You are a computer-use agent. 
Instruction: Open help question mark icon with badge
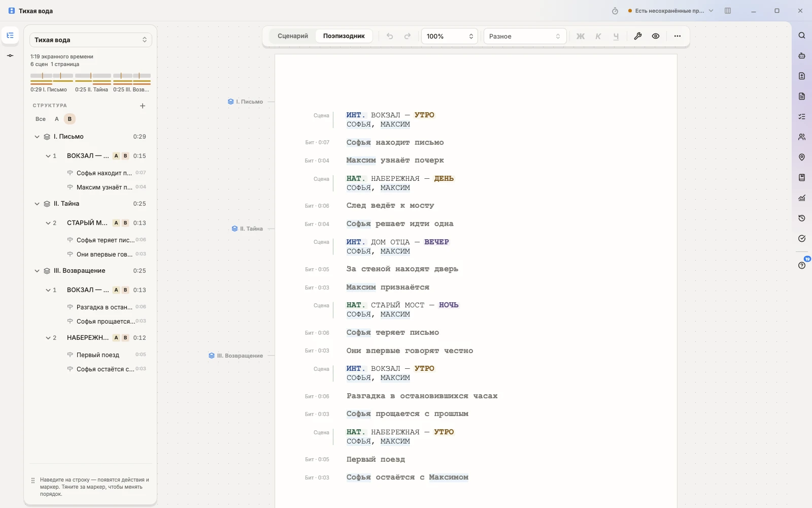(802, 265)
